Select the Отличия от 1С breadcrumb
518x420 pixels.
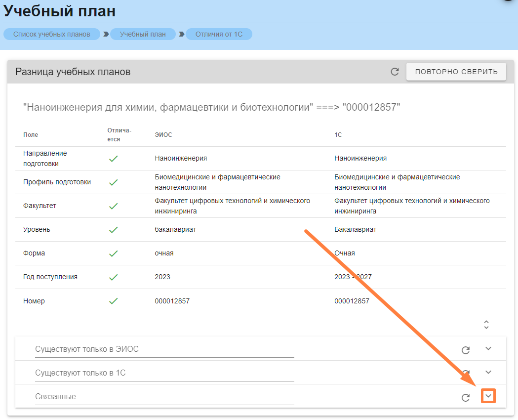tap(219, 34)
